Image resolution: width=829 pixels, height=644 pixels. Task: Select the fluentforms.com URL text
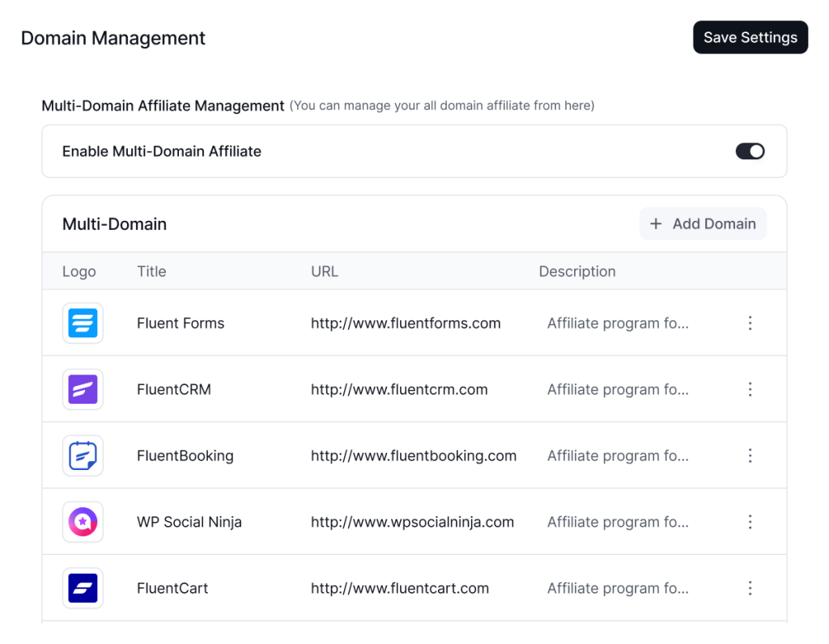(x=406, y=324)
